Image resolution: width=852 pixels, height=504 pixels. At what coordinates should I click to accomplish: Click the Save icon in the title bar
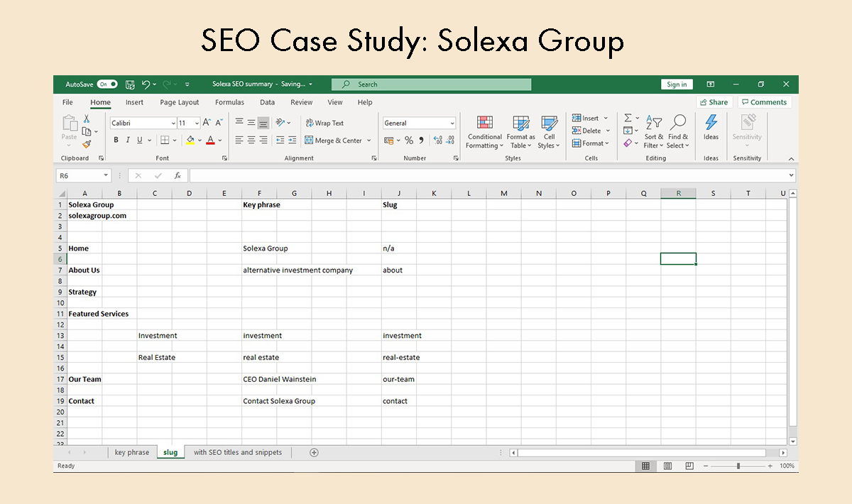tap(130, 84)
